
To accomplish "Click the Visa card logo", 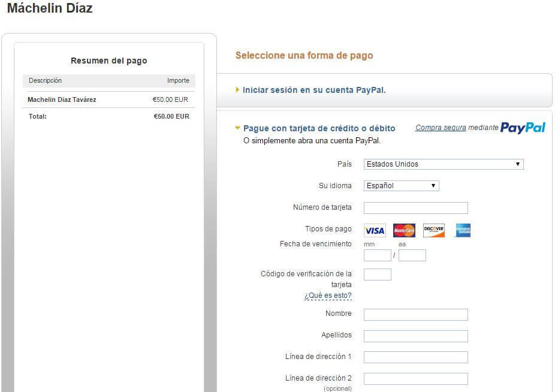I will 375,231.
